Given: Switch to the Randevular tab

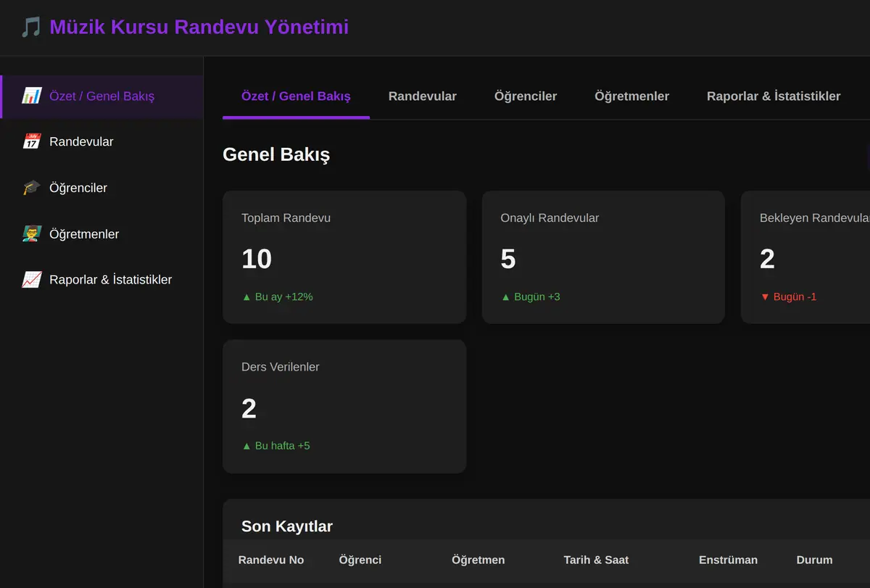Looking at the screenshot, I should coord(423,96).
